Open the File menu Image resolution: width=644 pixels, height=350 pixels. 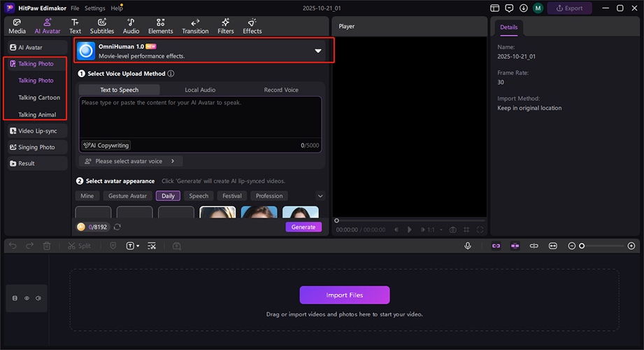point(75,8)
